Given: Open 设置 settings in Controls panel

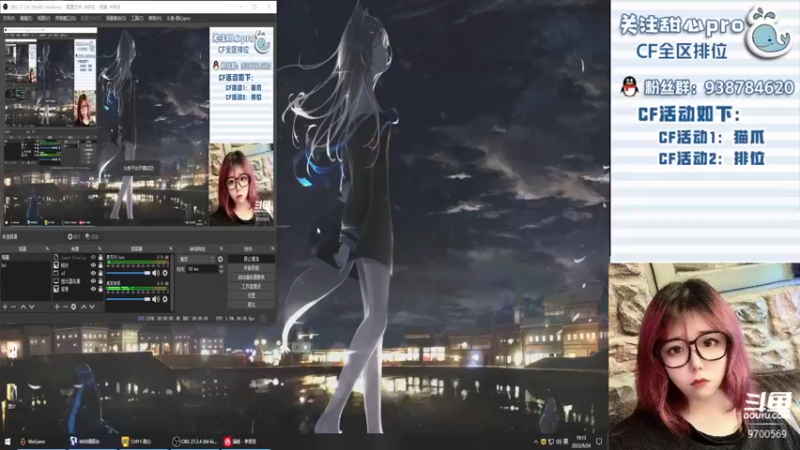Looking at the screenshot, I should pyautogui.click(x=252, y=295).
